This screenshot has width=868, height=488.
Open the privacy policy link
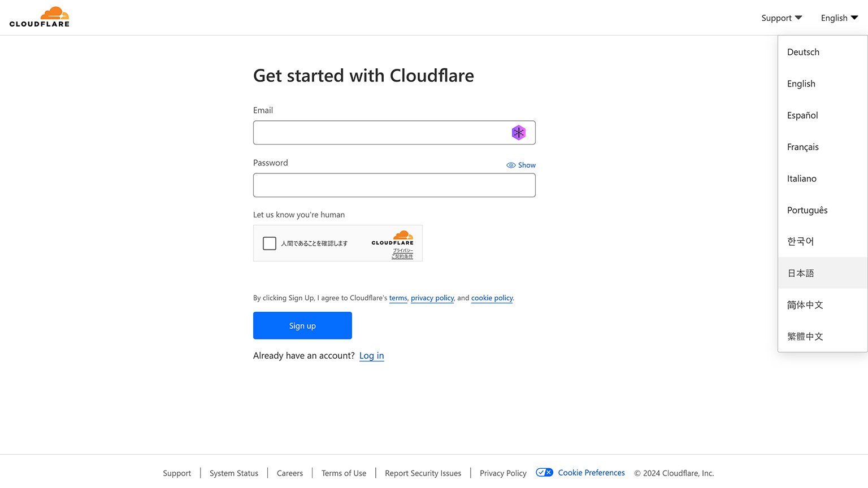[432, 298]
